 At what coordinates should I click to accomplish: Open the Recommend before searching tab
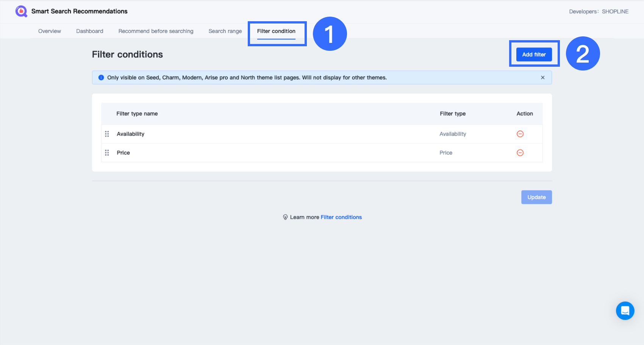[x=156, y=31]
